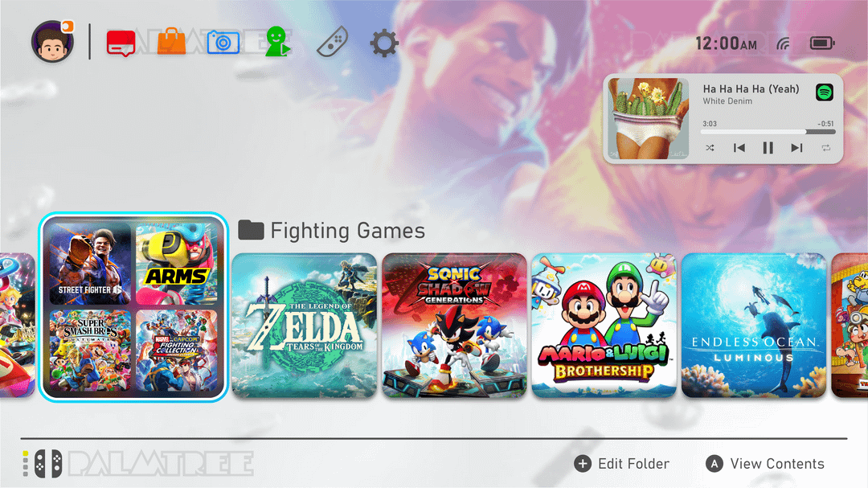Toggle repeat in the music player

coord(826,148)
